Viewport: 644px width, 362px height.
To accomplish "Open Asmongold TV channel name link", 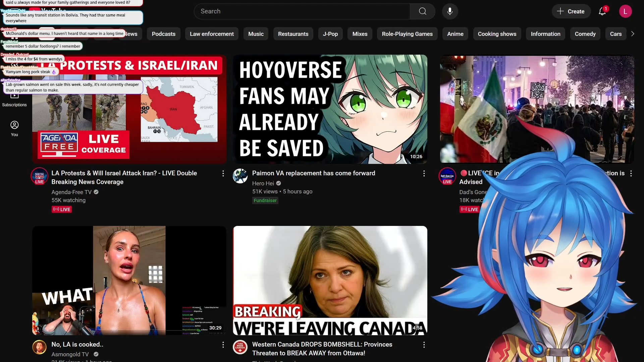I will 70,354.
